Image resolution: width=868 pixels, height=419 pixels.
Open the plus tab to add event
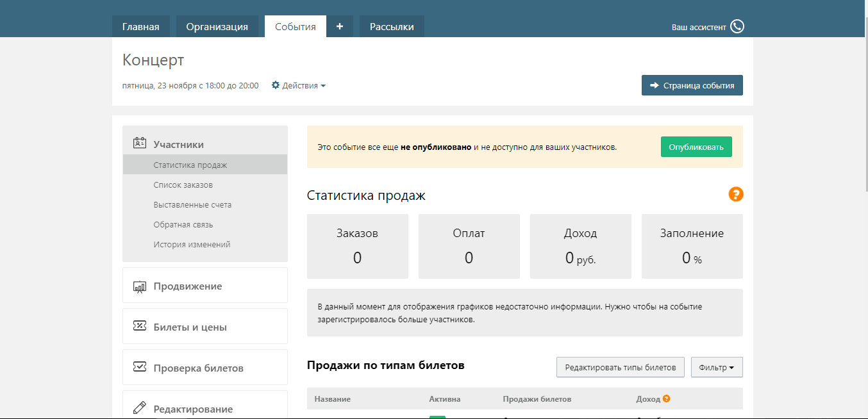coord(340,26)
